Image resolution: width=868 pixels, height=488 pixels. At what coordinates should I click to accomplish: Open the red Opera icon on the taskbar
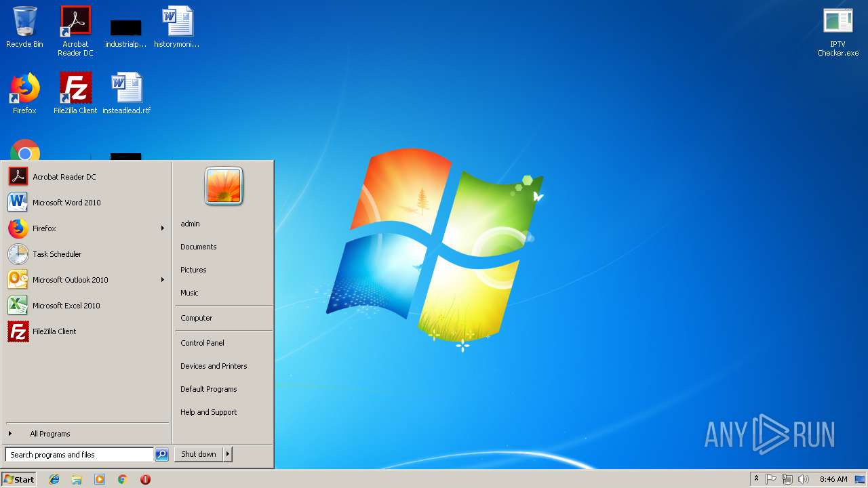coord(145,479)
